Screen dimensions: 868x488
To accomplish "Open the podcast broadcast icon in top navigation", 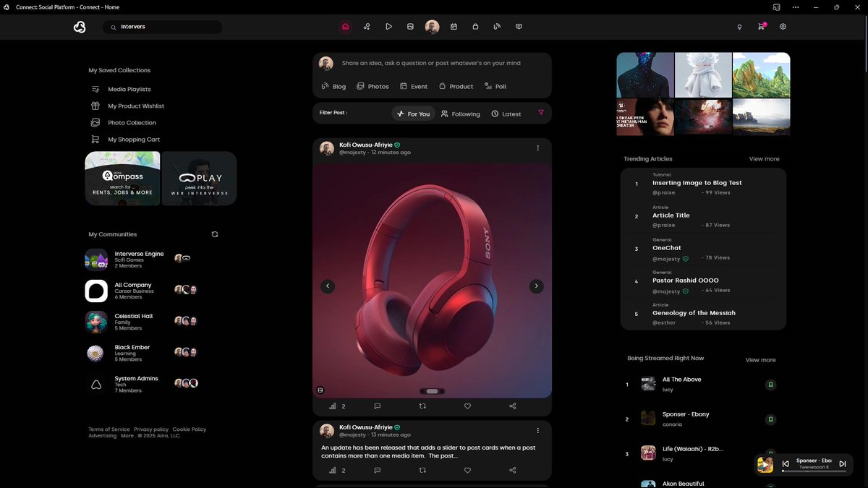I will tap(497, 27).
